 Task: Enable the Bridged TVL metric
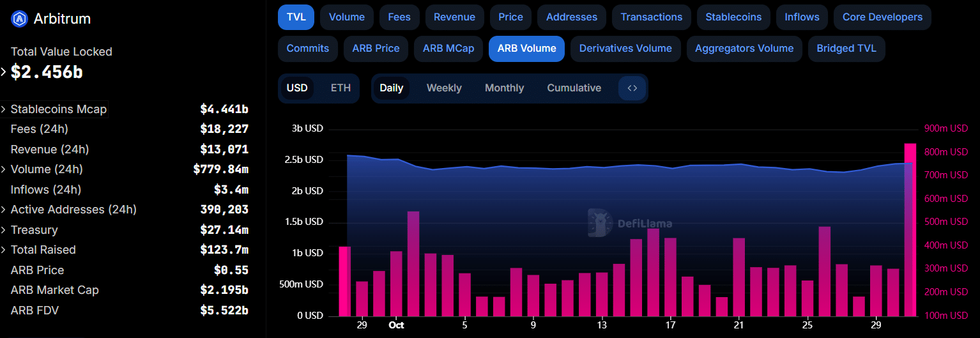tap(846, 49)
